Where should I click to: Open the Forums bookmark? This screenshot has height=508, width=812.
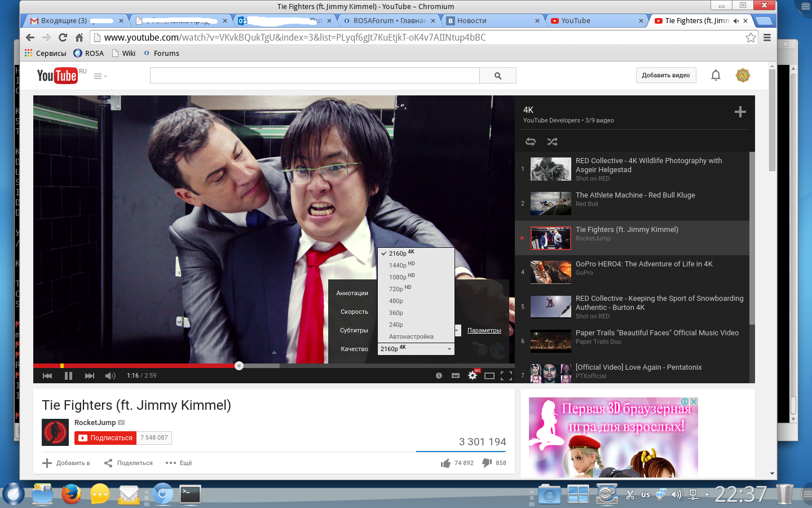coord(161,53)
